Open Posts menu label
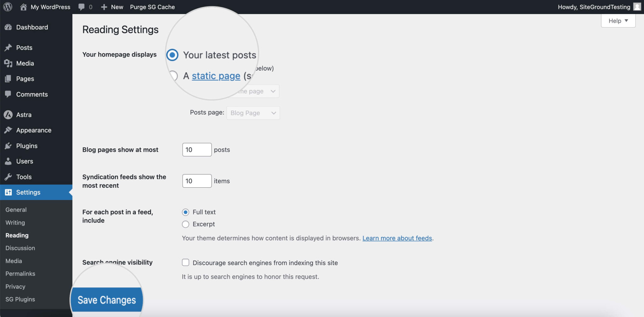This screenshot has height=317, width=644. 24,47
